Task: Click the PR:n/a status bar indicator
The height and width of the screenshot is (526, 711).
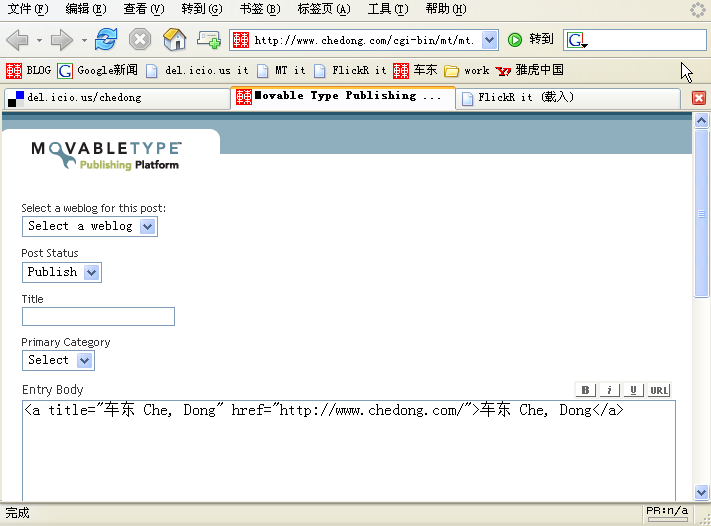Action: (667, 513)
